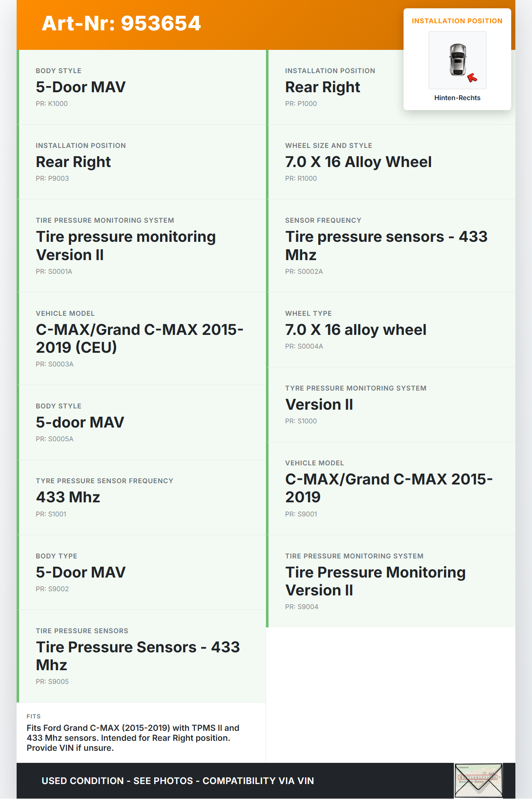Open the envelope thumbnail in the footer
This screenshot has height=799, width=532.
[x=478, y=780]
